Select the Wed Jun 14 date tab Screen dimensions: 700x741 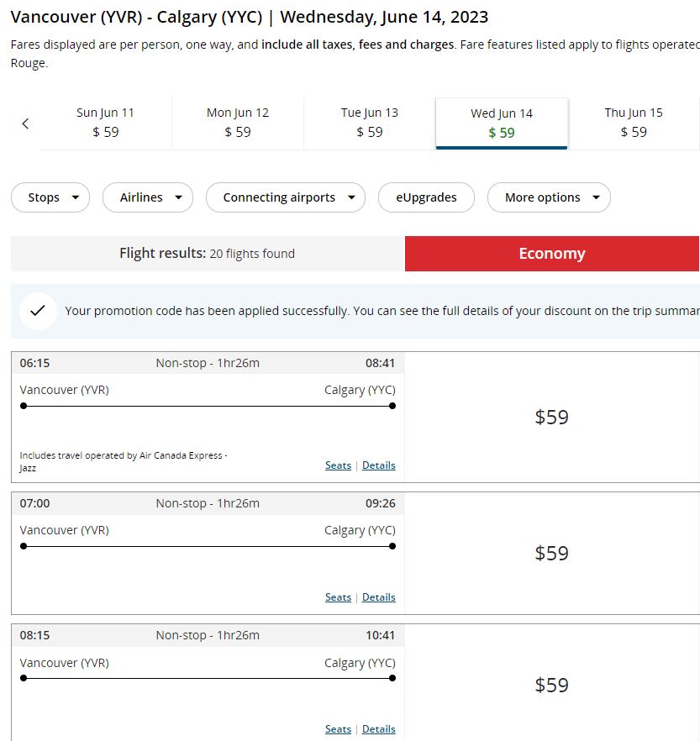[502, 123]
